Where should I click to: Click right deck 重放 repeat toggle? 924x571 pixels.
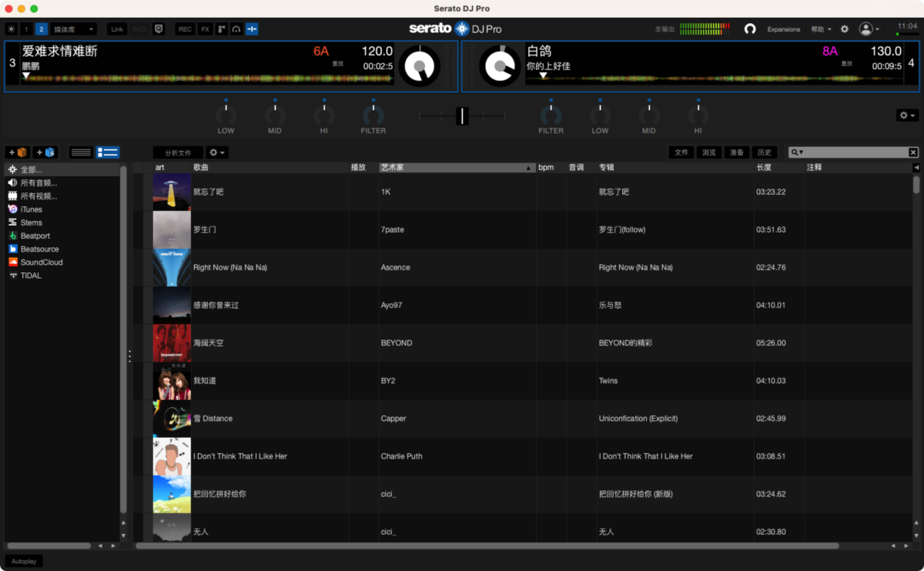[x=847, y=64]
